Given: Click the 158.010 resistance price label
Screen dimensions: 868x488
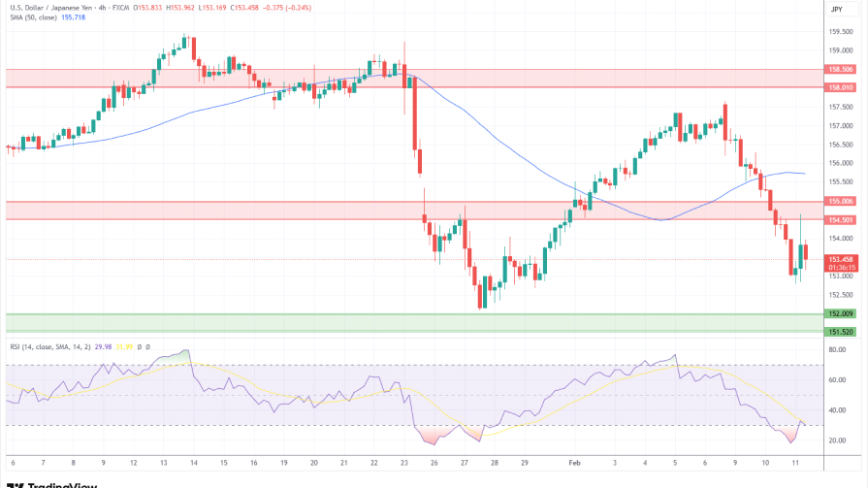Looking at the screenshot, I should [841, 87].
